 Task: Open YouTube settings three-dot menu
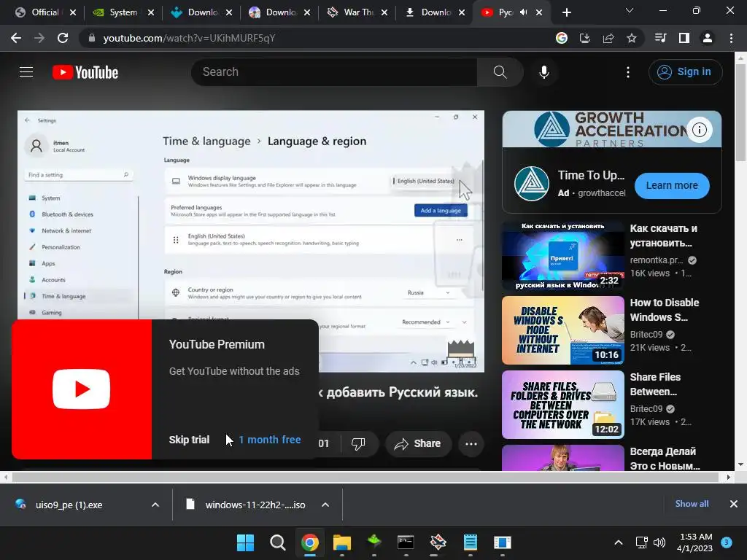click(x=628, y=72)
